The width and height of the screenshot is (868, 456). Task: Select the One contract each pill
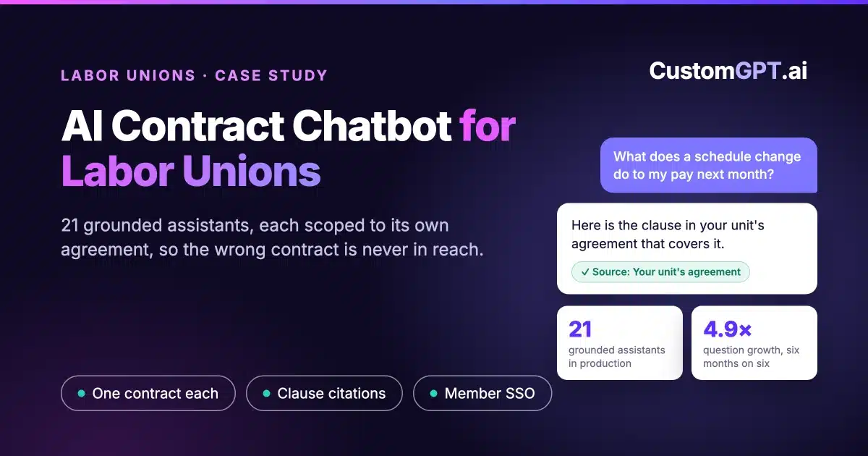(x=148, y=394)
